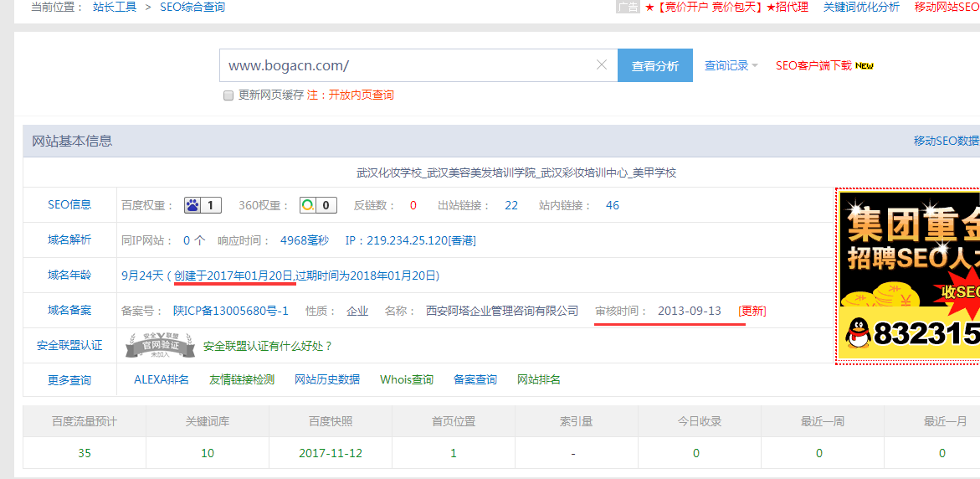The width and height of the screenshot is (980, 479).
Task: Click the 查看分析 button
Action: [655, 65]
